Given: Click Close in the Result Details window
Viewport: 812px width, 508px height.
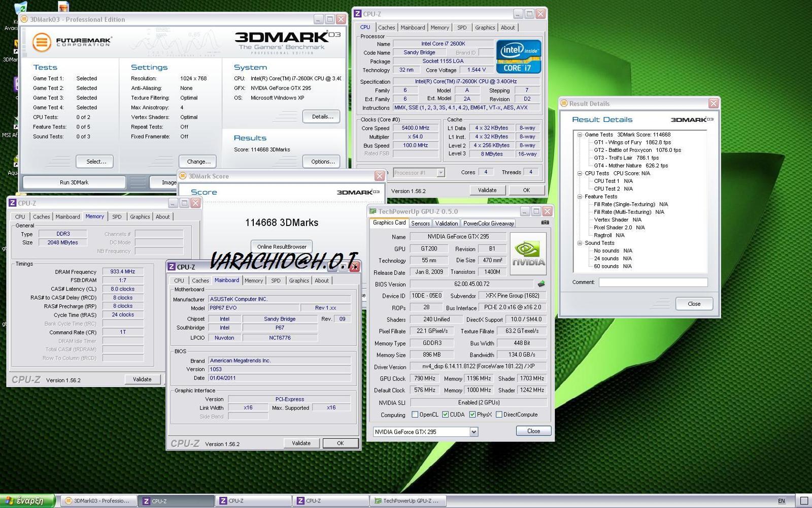Looking at the screenshot, I should point(694,304).
